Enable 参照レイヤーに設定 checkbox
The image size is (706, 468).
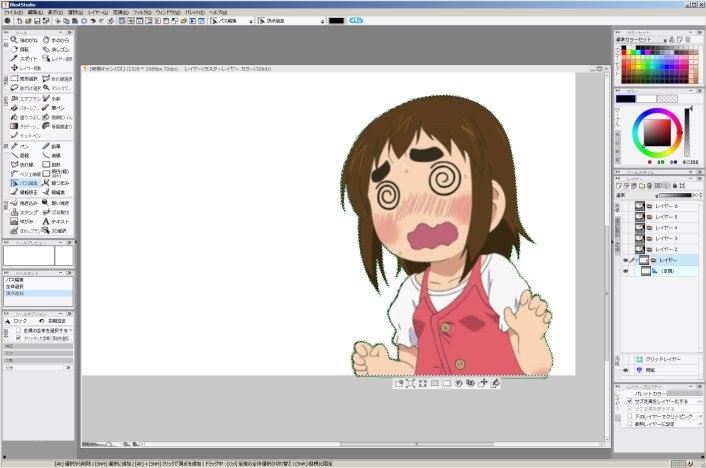pos(629,424)
